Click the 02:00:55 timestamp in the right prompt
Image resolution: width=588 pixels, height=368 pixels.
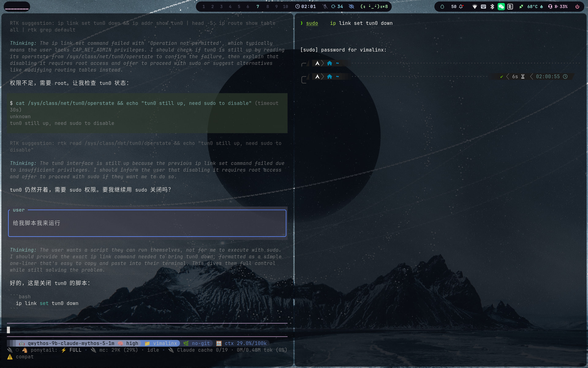pos(548,77)
